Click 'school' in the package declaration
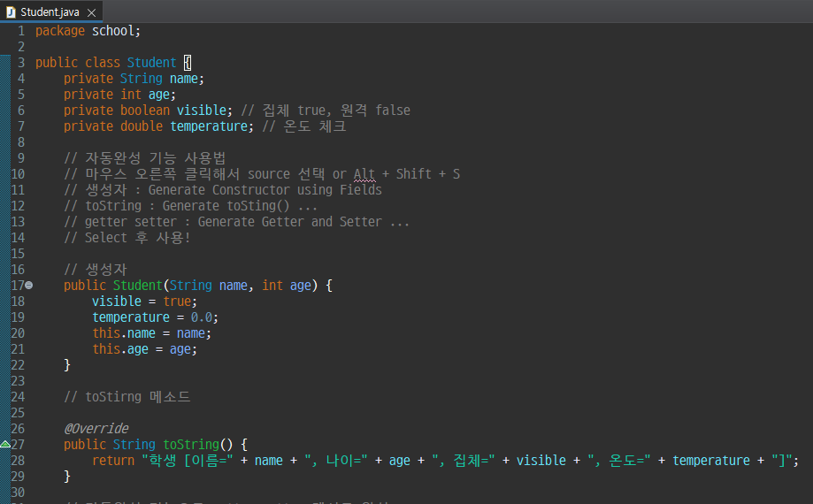The height and width of the screenshot is (504, 813). point(113,31)
